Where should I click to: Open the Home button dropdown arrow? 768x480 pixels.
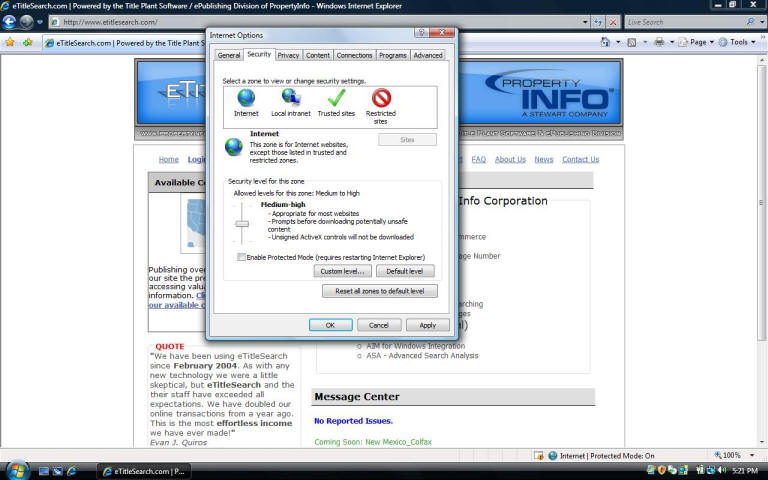618,43
